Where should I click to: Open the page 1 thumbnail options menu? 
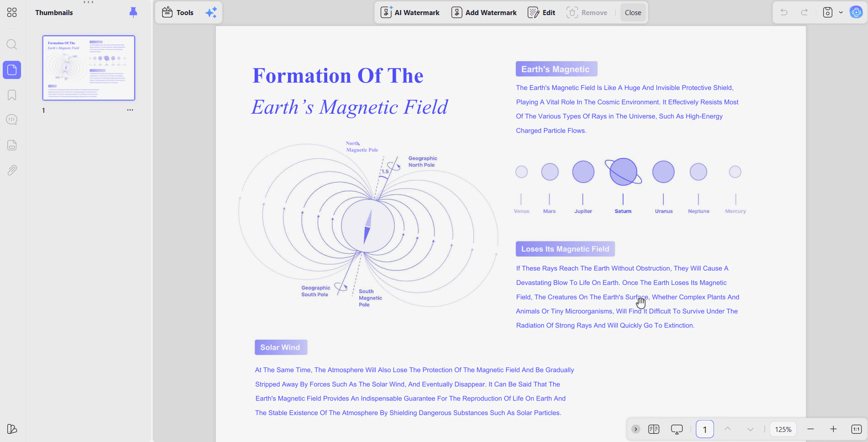tap(130, 110)
